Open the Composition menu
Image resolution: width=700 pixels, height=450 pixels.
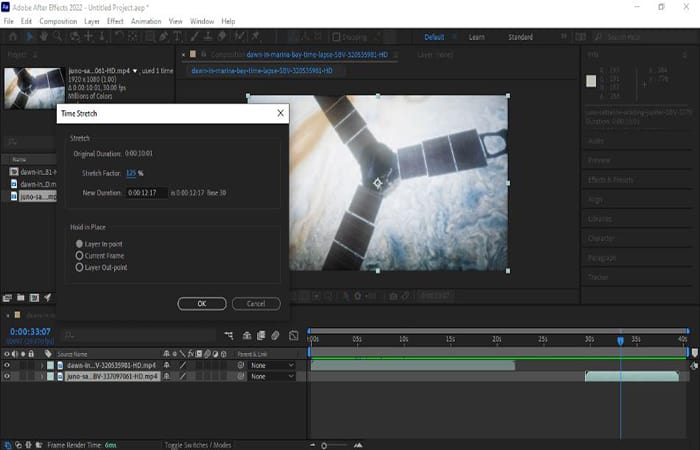tap(58, 21)
